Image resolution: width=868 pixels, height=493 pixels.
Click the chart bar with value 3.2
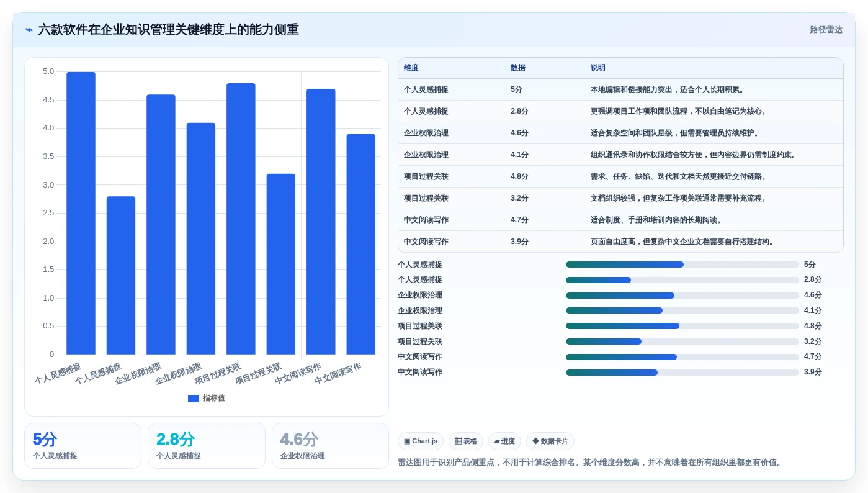[x=281, y=264]
